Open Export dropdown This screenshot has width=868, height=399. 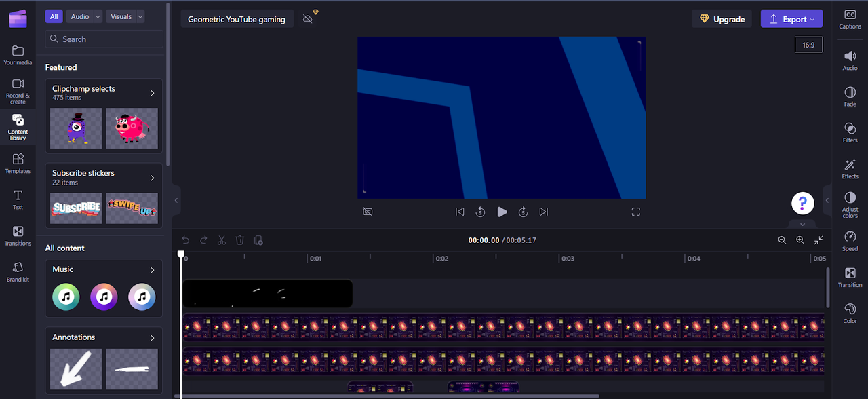(791, 19)
